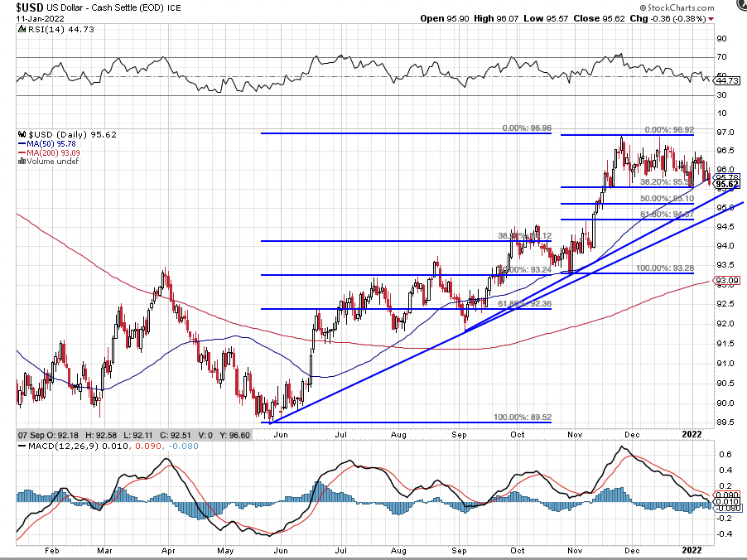Click the 'RSI(14) 44.73' indicator label
The width and height of the screenshot is (747, 560).
[x=60, y=29]
